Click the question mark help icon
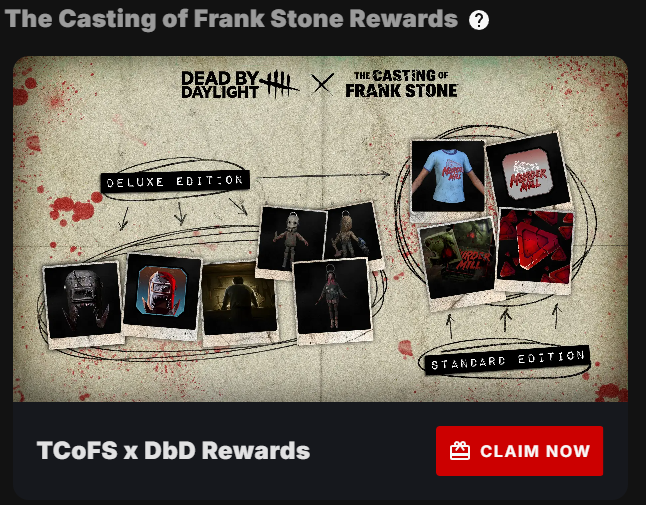 [479, 20]
